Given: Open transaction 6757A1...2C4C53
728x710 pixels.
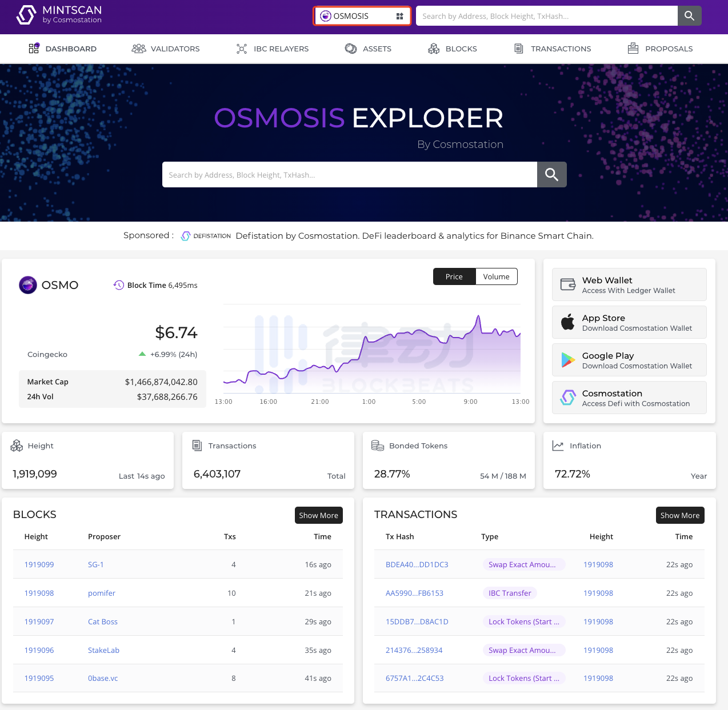Looking at the screenshot, I should 415,678.
